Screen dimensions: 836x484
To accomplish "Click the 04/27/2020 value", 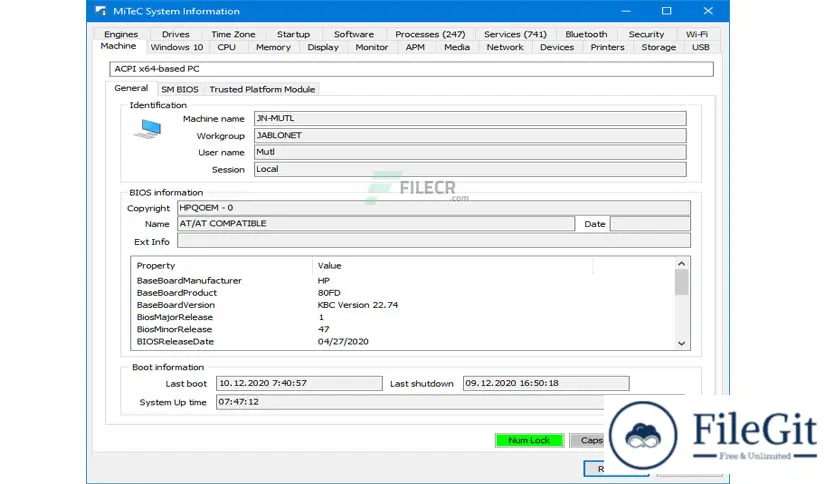I will [343, 342].
